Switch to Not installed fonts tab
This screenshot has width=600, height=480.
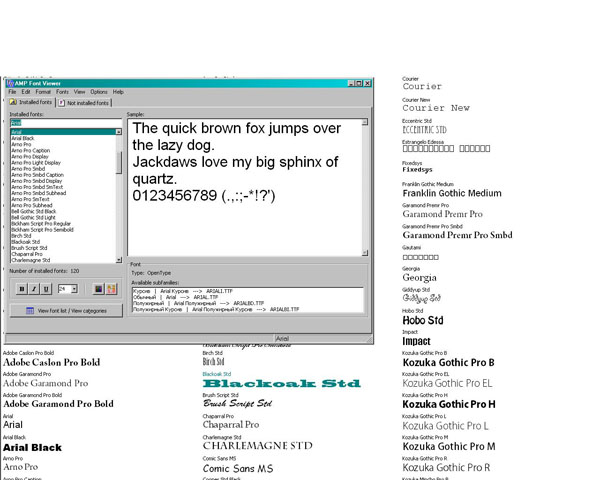coord(85,103)
